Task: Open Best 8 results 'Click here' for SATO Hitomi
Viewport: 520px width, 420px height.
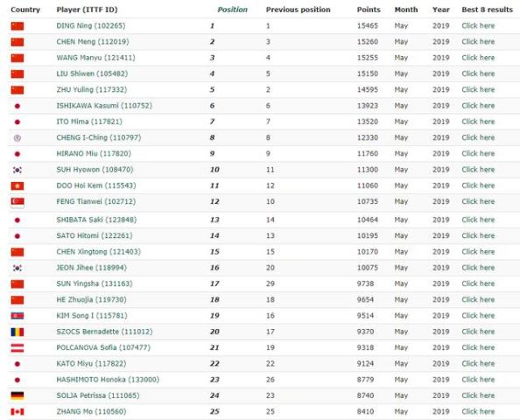Action: (478, 235)
